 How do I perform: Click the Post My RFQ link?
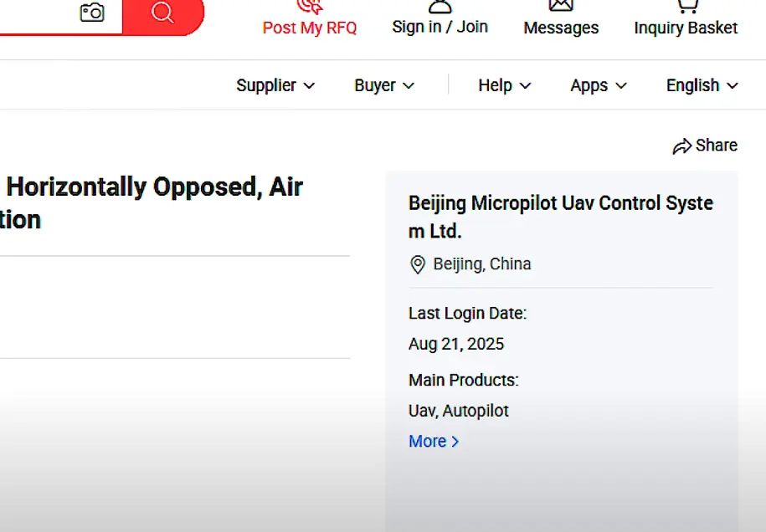310,28
